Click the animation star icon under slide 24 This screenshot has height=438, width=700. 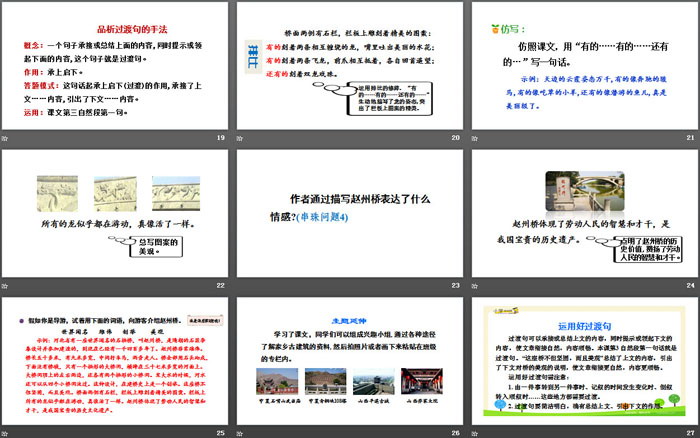tap(475, 286)
